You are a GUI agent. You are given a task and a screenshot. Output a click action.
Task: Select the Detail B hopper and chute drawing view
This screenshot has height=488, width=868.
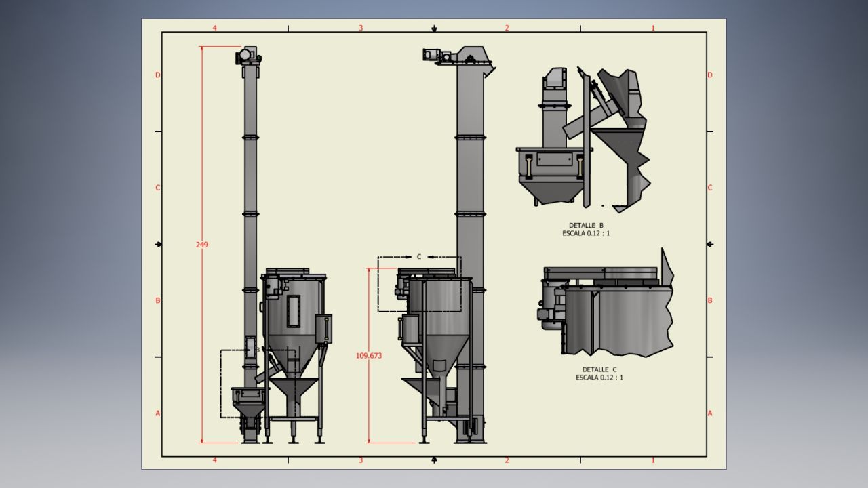pos(583,139)
